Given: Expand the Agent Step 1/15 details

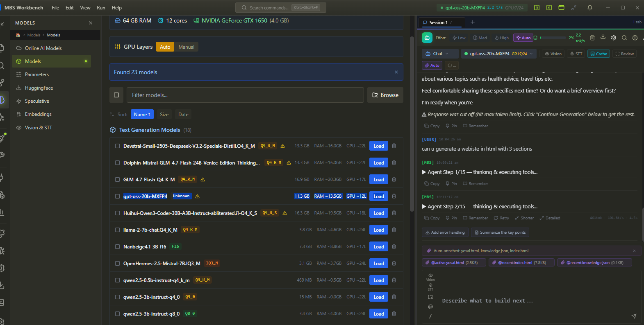Looking at the screenshot, I should (424, 172).
